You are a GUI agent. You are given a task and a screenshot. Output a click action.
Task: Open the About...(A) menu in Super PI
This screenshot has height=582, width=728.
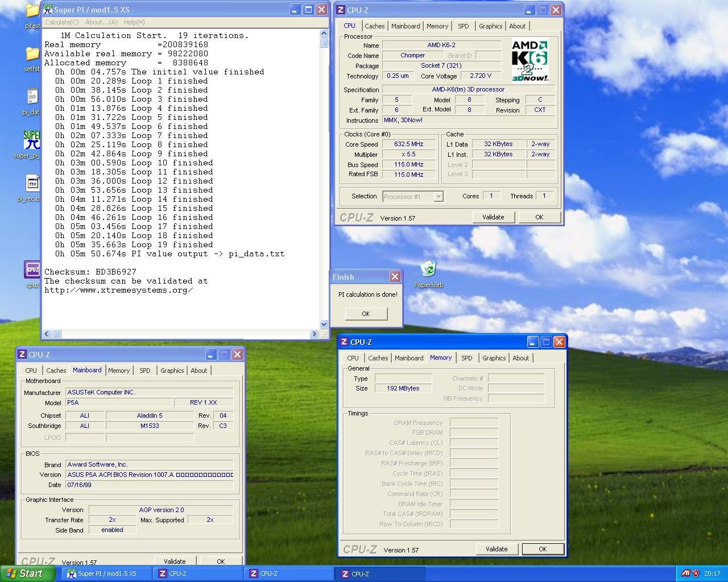point(101,22)
